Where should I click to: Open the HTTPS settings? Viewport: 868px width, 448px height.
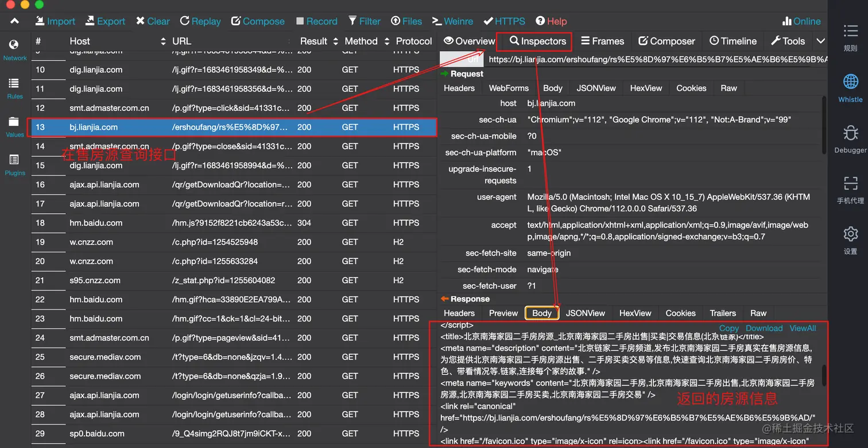[x=504, y=21]
